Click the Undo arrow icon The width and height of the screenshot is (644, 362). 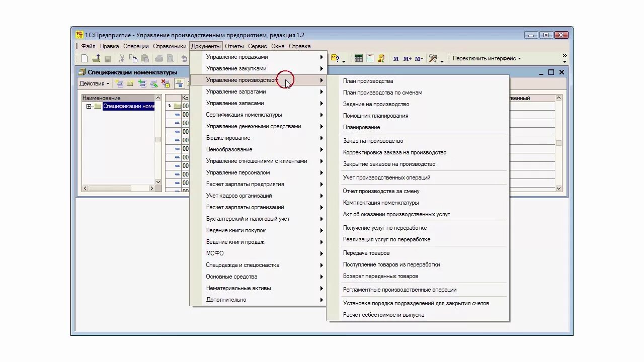click(184, 59)
